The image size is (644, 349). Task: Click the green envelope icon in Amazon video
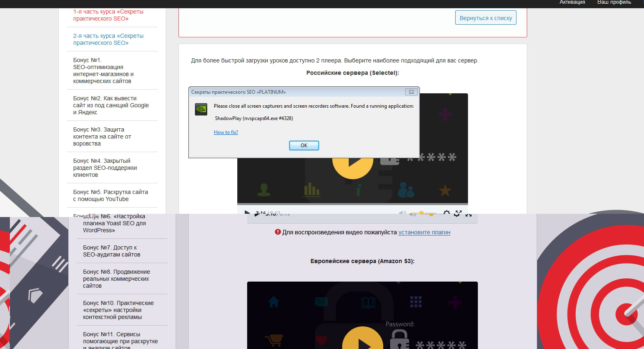(x=321, y=302)
